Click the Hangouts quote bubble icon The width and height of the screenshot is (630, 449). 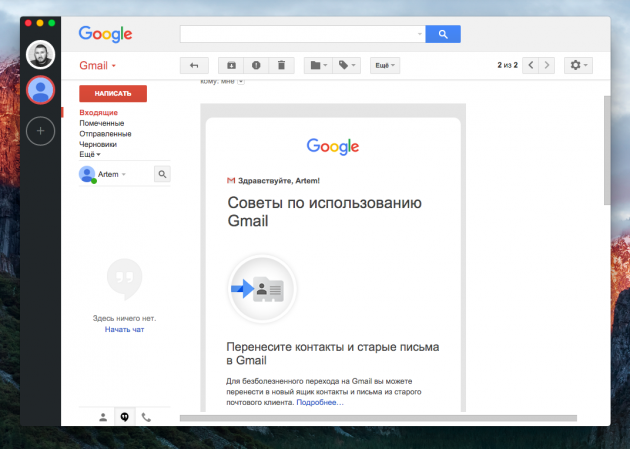[125, 279]
